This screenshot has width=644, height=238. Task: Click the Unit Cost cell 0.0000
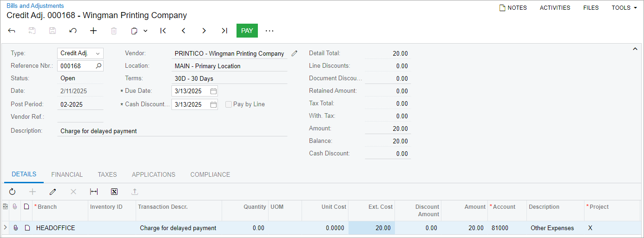click(325, 228)
